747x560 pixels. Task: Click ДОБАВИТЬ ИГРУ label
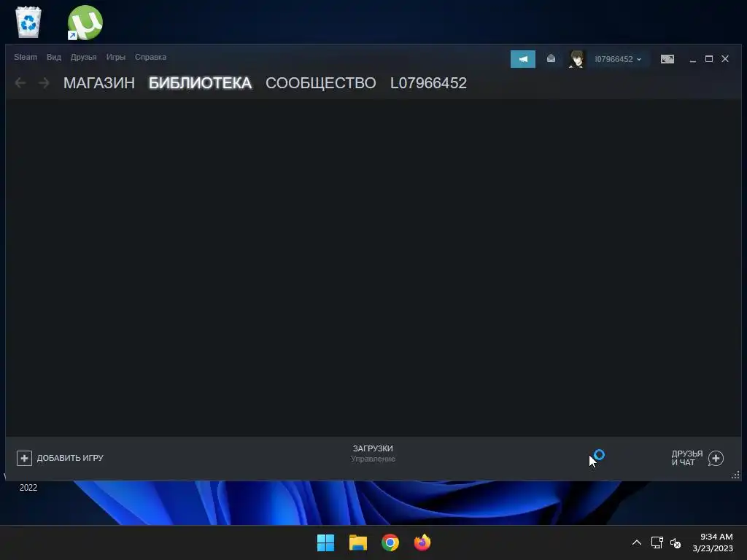pos(70,458)
